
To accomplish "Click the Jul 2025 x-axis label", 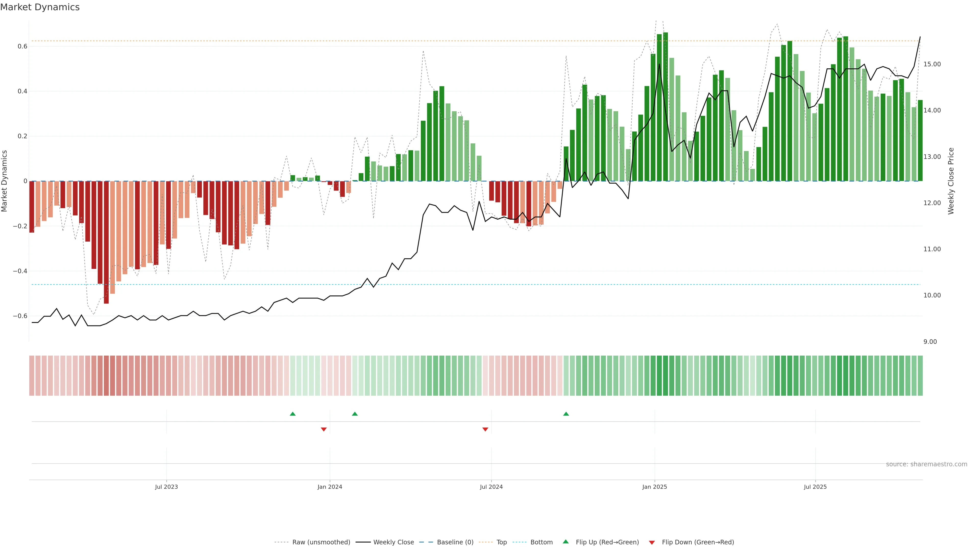I will point(815,487).
